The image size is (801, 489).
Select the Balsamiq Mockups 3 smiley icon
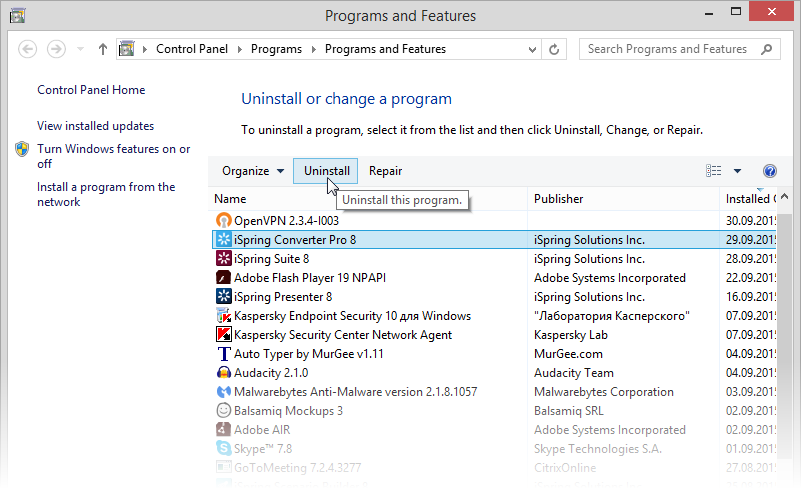[x=224, y=411]
